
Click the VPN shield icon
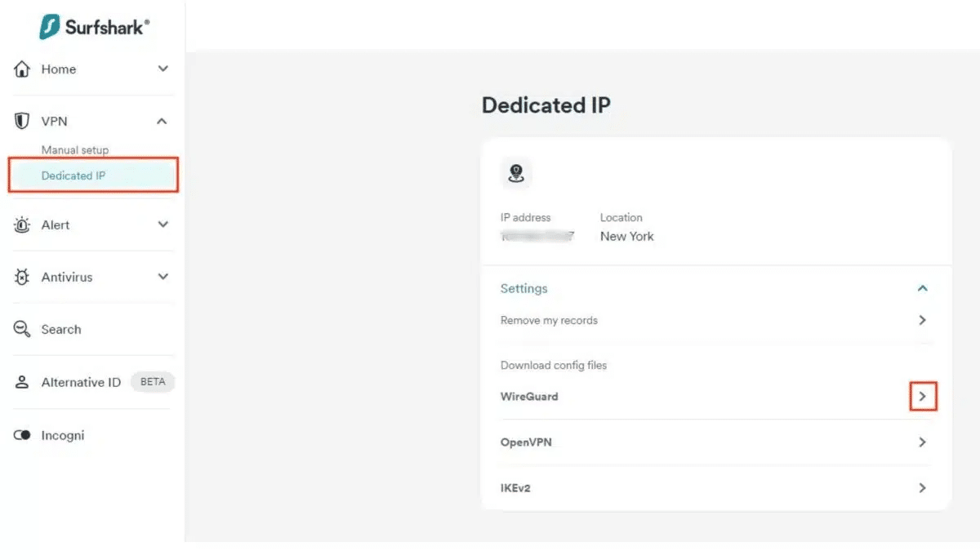pos(23,121)
